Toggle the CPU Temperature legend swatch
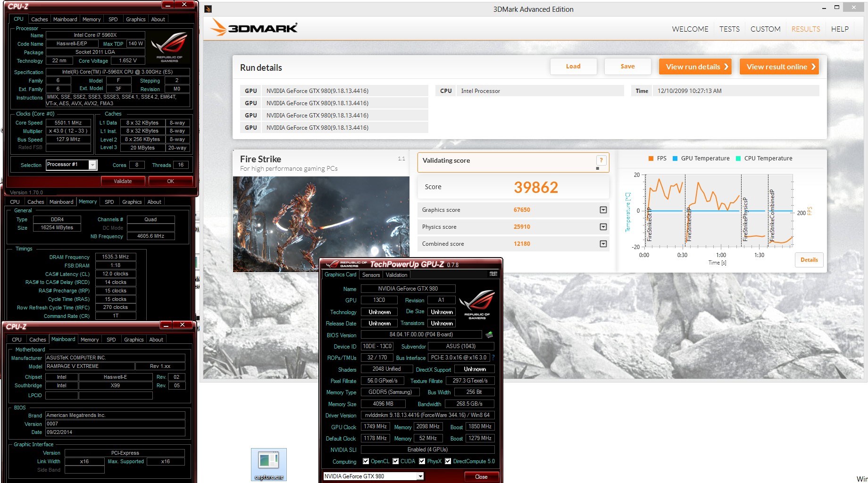Viewport: 868px width, 483px height. click(x=738, y=158)
